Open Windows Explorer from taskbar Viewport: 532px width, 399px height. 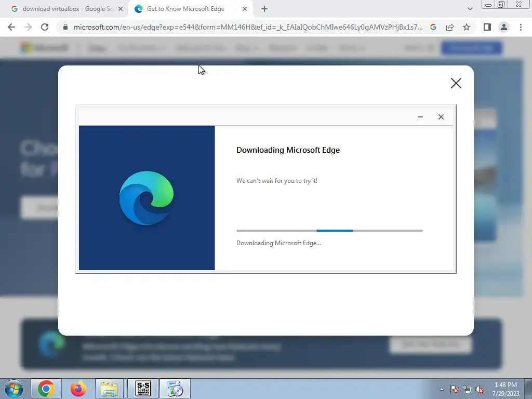pyautogui.click(x=109, y=389)
